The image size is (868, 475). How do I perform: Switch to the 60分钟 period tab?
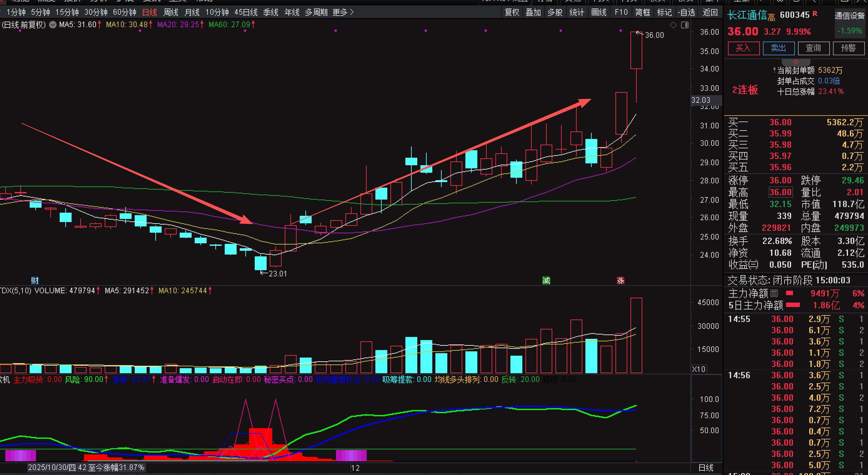click(124, 12)
